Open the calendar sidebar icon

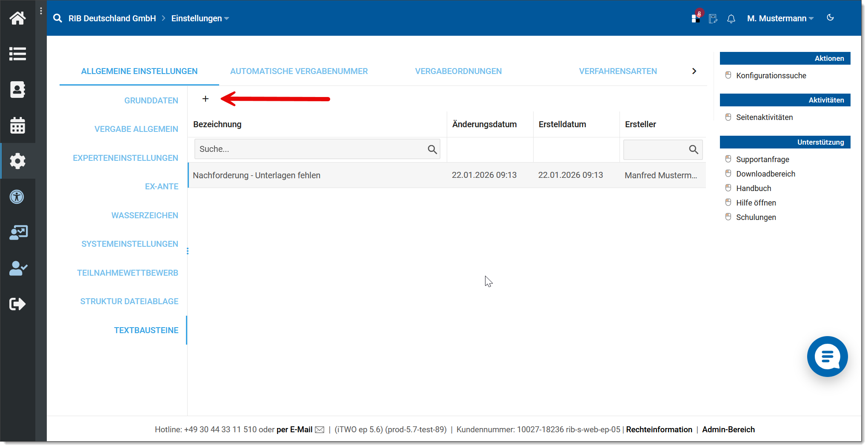pyautogui.click(x=17, y=126)
